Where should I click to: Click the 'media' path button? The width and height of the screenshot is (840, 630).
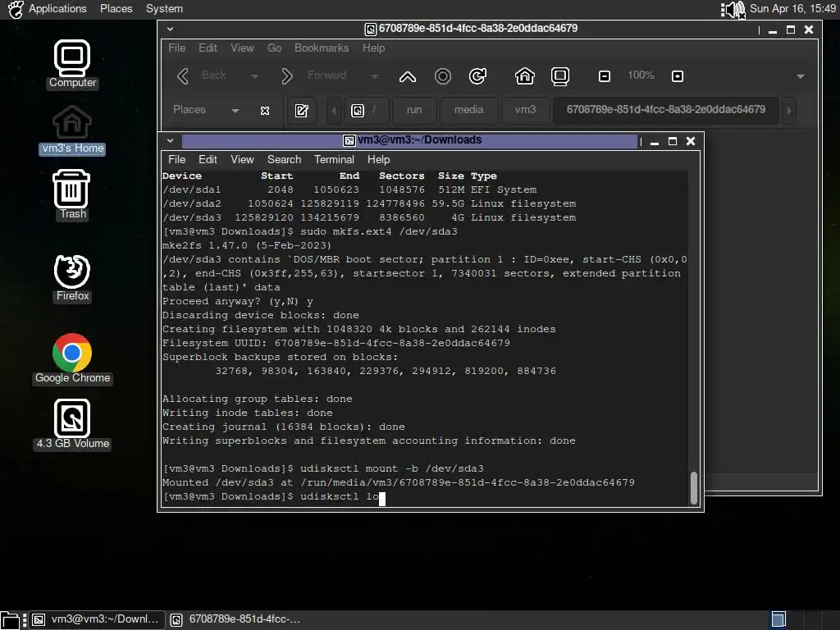(468, 111)
